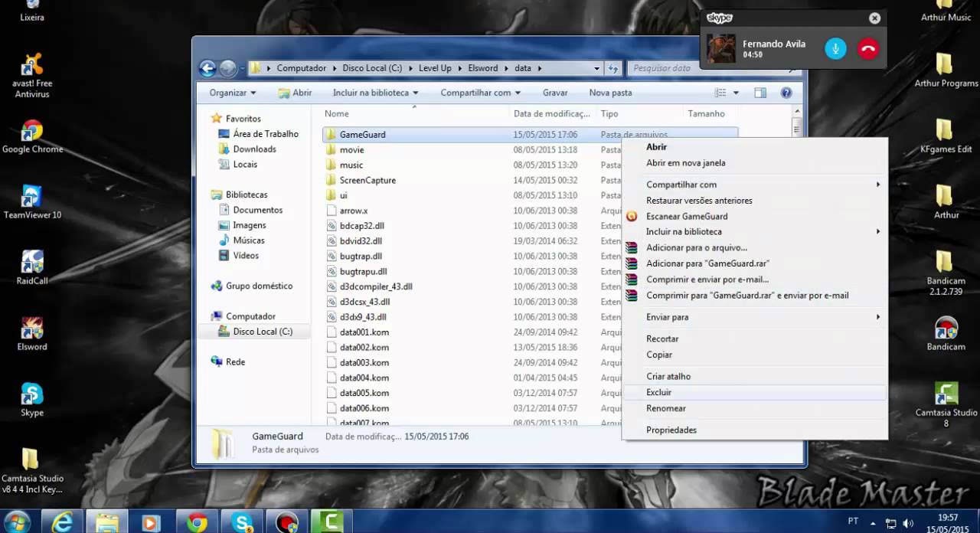Screen dimensions: 980x533
Task: Expand Incluir na biblioteca context submenu
Action: (878, 231)
